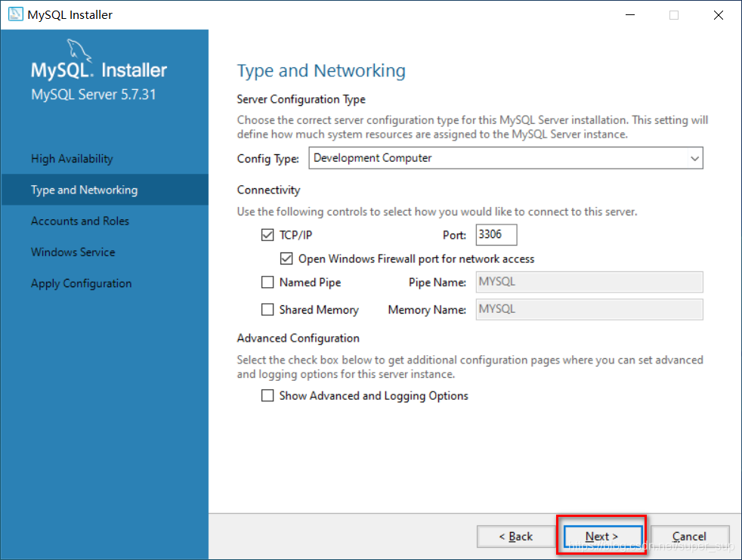This screenshot has width=742, height=560.
Task: Jump to Apply Configuration step
Action: tap(104, 283)
